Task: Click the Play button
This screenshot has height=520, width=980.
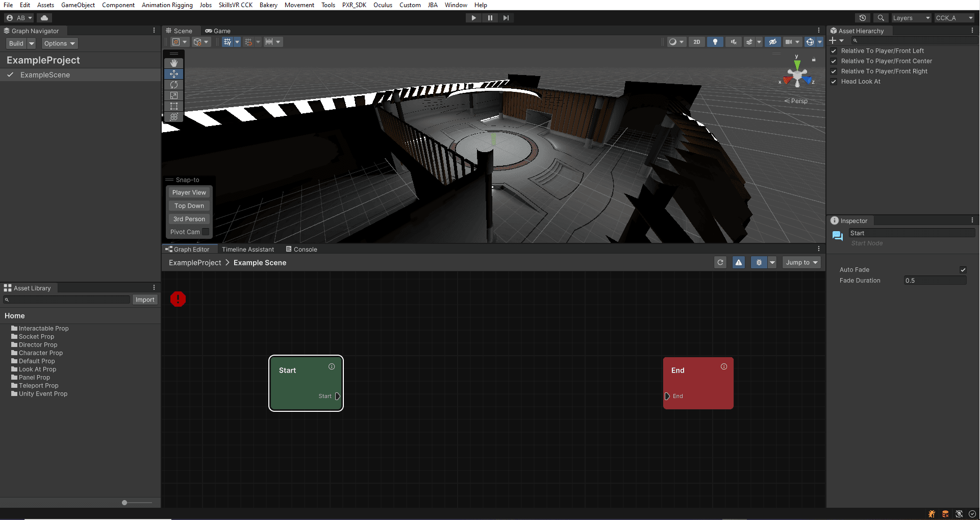Action: pyautogui.click(x=473, y=18)
